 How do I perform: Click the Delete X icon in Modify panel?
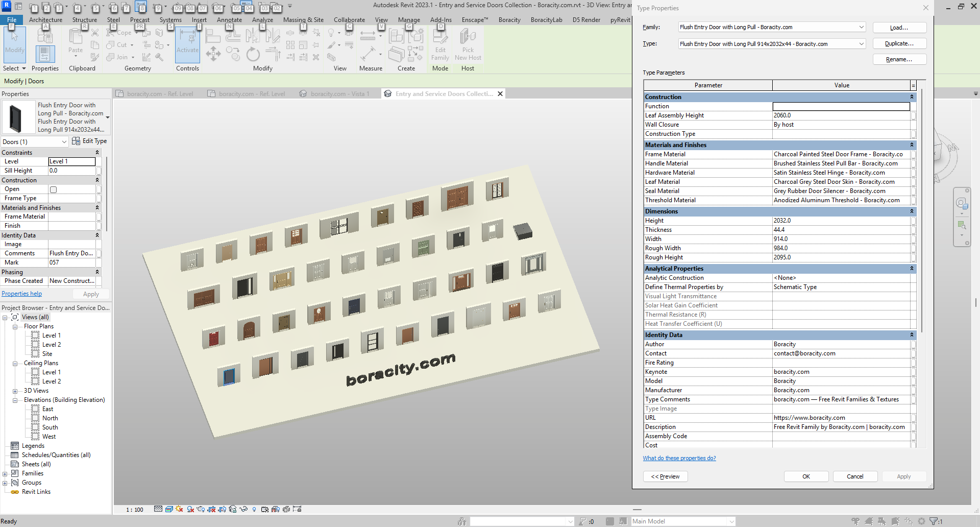pyautogui.click(x=316, y=57)
